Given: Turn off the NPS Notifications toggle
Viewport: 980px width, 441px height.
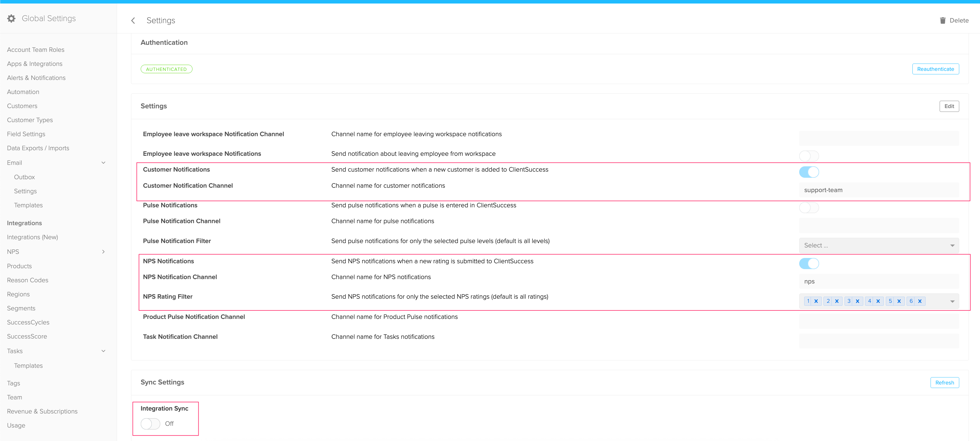Looking at the screenshot, I should point(809,264).
